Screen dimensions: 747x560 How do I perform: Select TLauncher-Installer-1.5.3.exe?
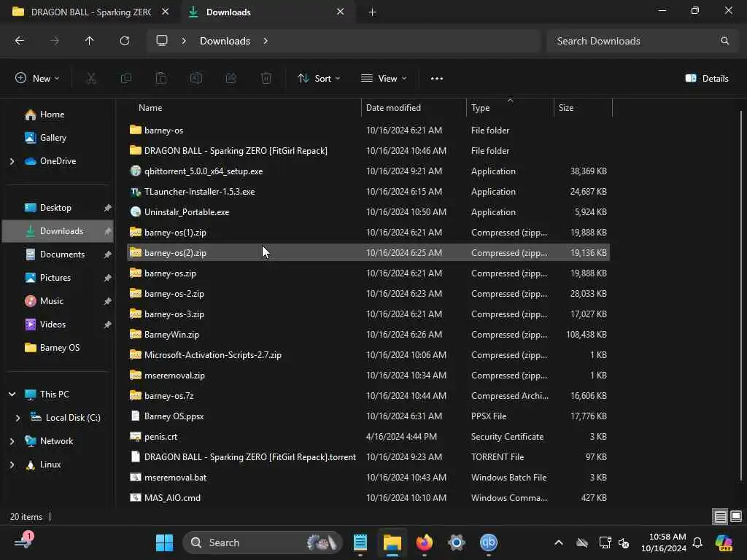368,192
